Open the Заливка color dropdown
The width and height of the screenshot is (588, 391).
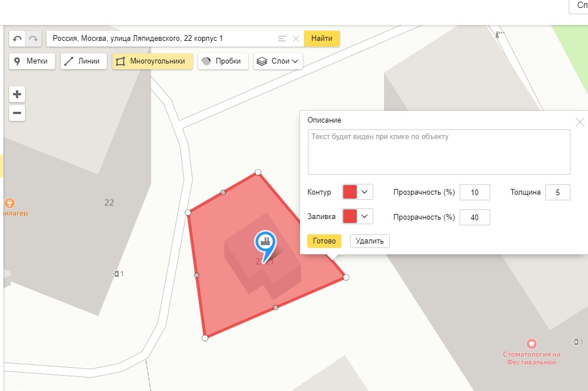(x=357, y=216)
